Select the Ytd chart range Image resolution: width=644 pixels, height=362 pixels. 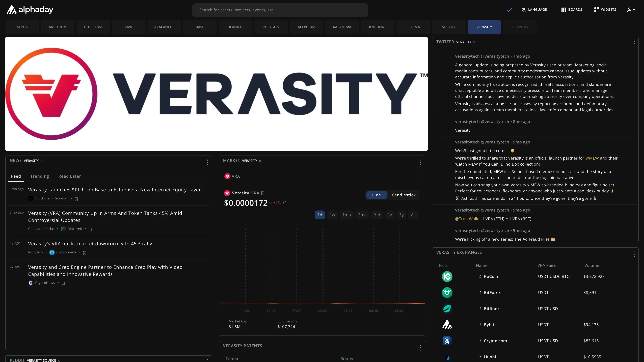tap(377, 215)
